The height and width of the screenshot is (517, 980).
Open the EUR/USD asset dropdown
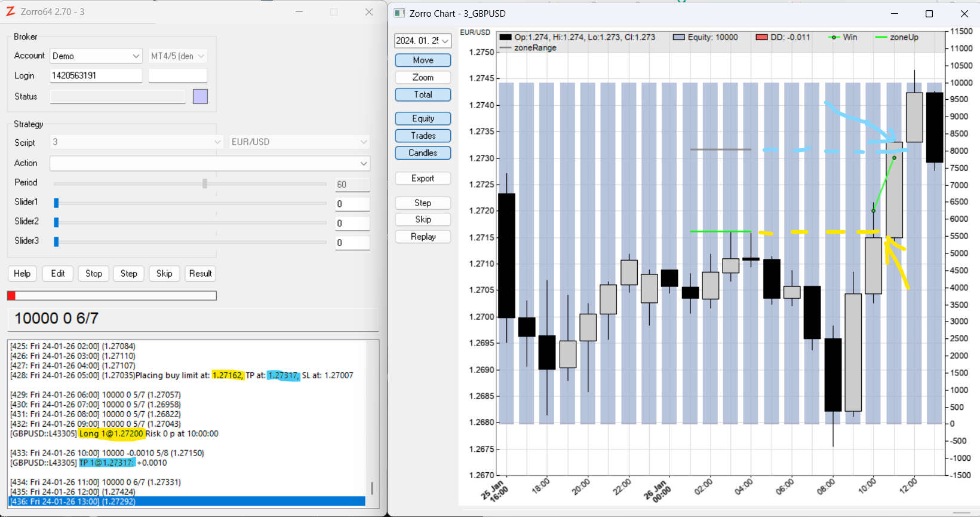coord(299,142)
